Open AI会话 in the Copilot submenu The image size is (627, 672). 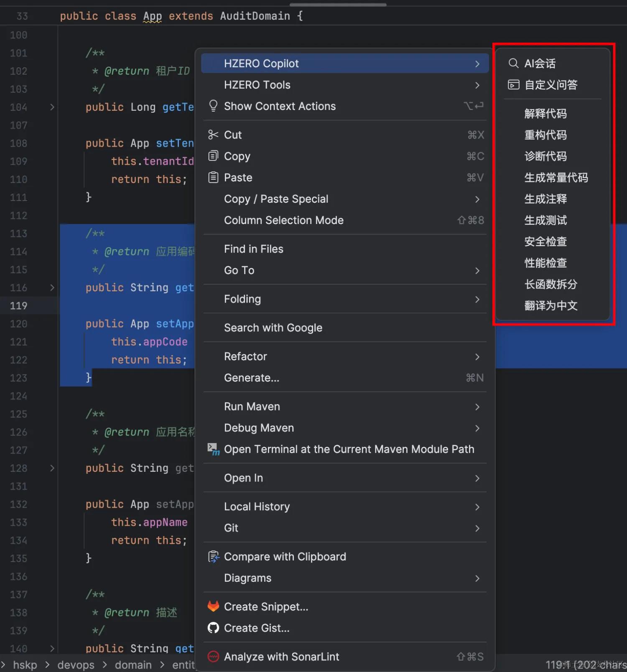[553, 64]
